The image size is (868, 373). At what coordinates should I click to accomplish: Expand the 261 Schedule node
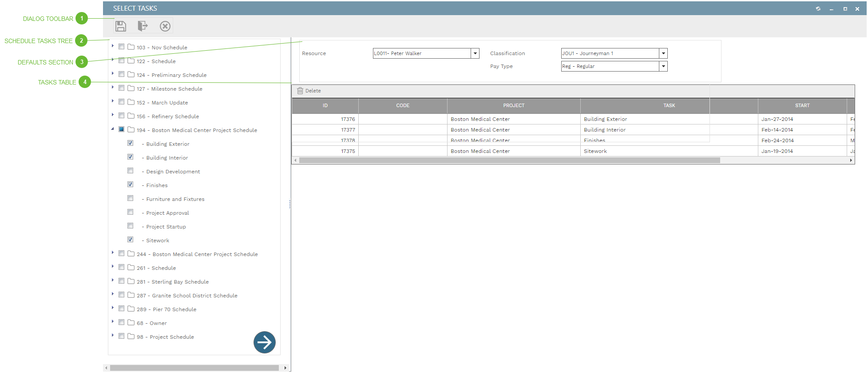tap(113, 266)
